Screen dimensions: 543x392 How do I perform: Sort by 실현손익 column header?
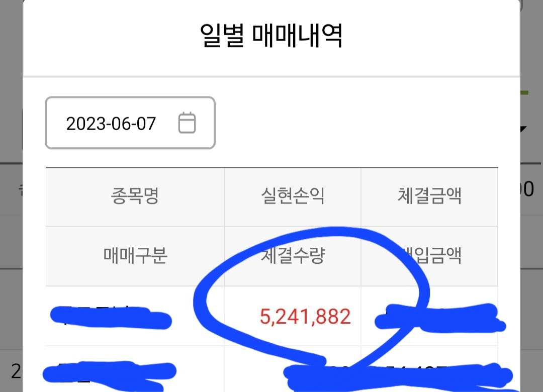[293, 196]
